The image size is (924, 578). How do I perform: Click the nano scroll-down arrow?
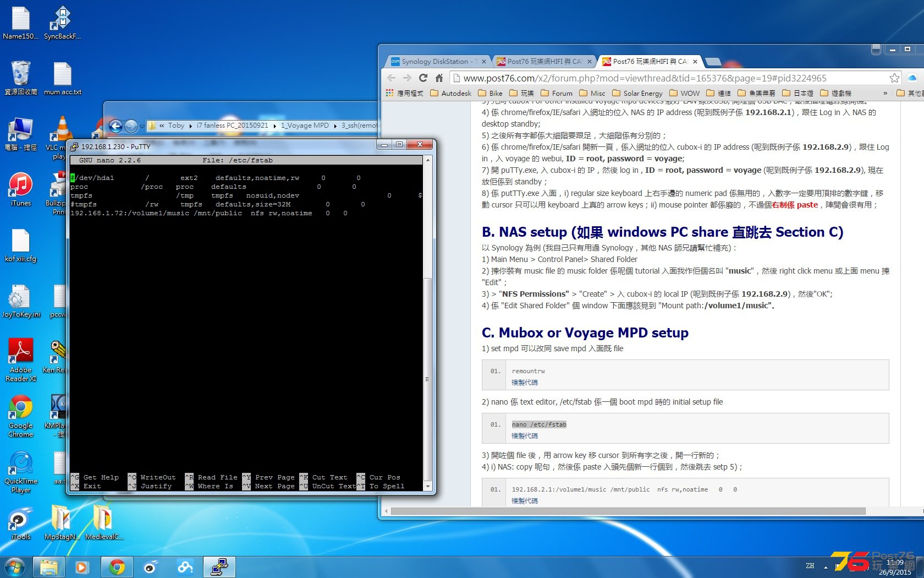(427, 487)
